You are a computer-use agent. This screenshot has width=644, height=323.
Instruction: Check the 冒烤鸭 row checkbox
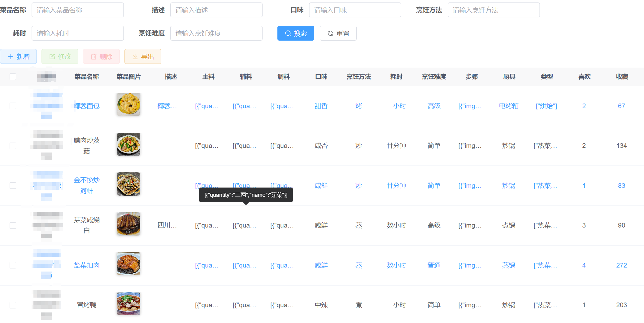13,305
